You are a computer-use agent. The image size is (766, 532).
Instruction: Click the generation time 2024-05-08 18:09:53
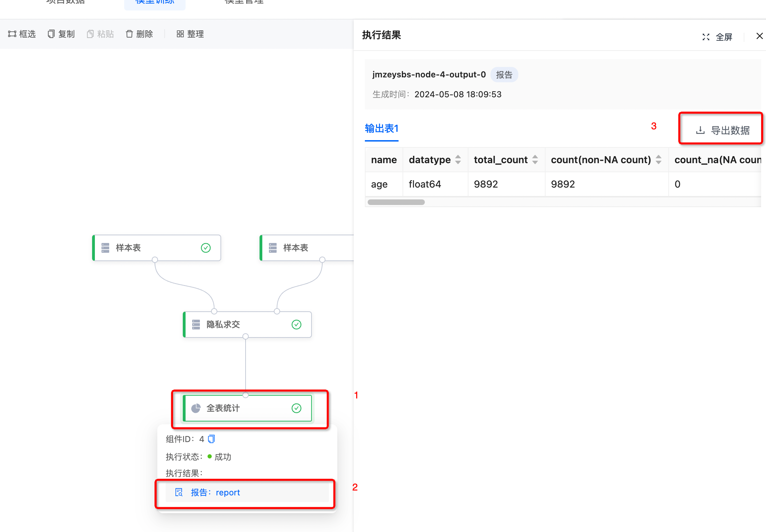click(458, 94)
